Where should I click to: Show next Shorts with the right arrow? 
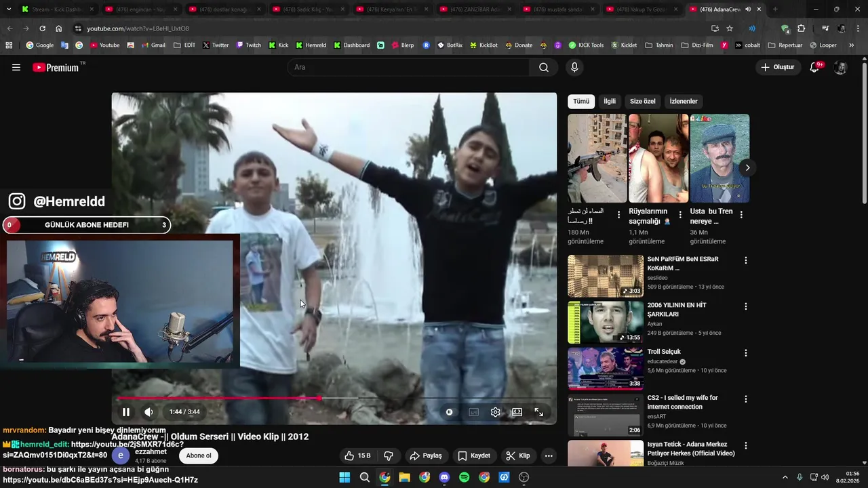coord(747,167)
